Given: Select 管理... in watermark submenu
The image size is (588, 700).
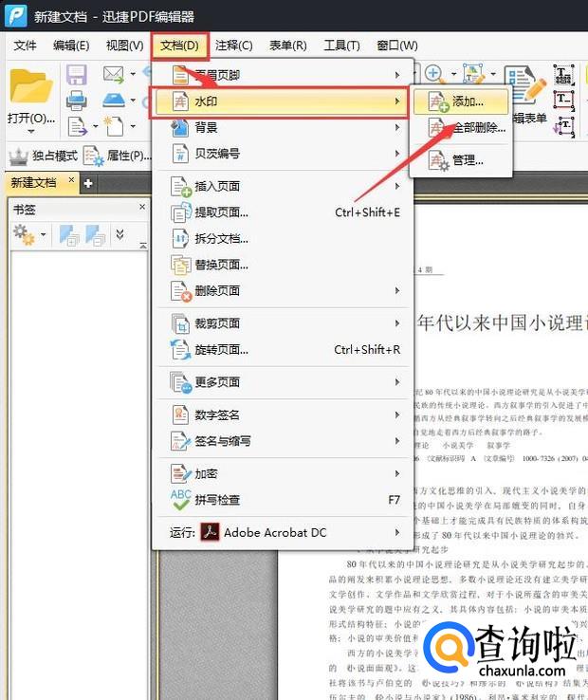Looking at the screenshot, I should tap(461, 160).
